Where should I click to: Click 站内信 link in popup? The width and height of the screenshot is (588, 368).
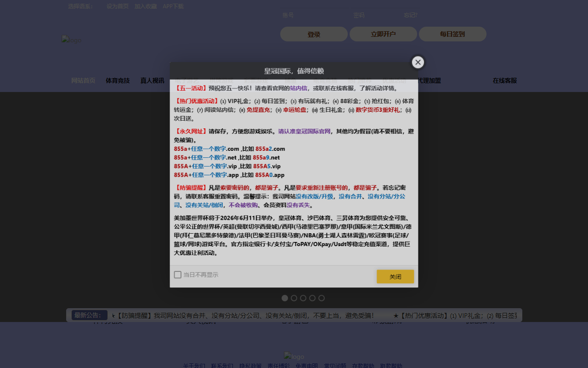pos(299,88)
